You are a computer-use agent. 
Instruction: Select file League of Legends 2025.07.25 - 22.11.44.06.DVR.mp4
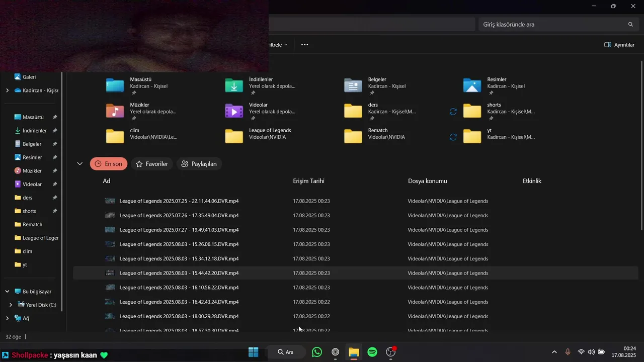(356, 201)
